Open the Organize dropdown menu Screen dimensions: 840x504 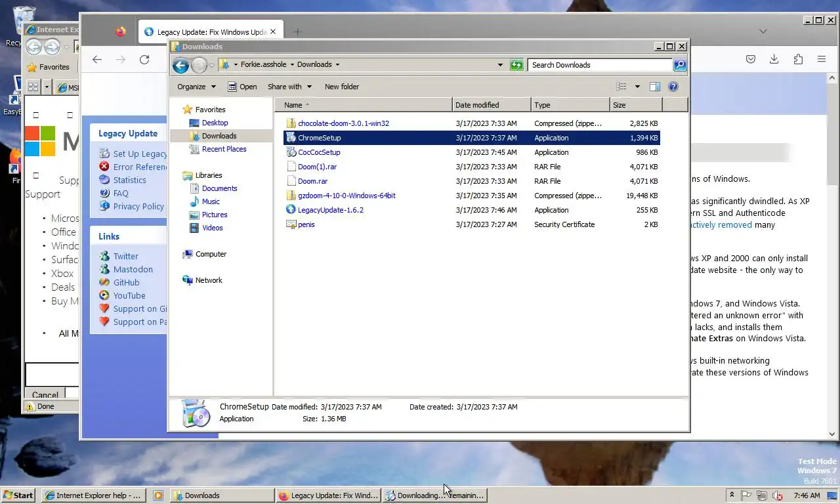196,87
